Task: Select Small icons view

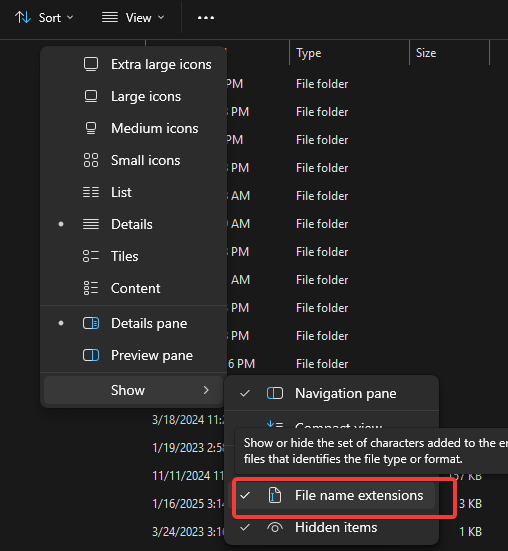Action: tap(133, 161)
